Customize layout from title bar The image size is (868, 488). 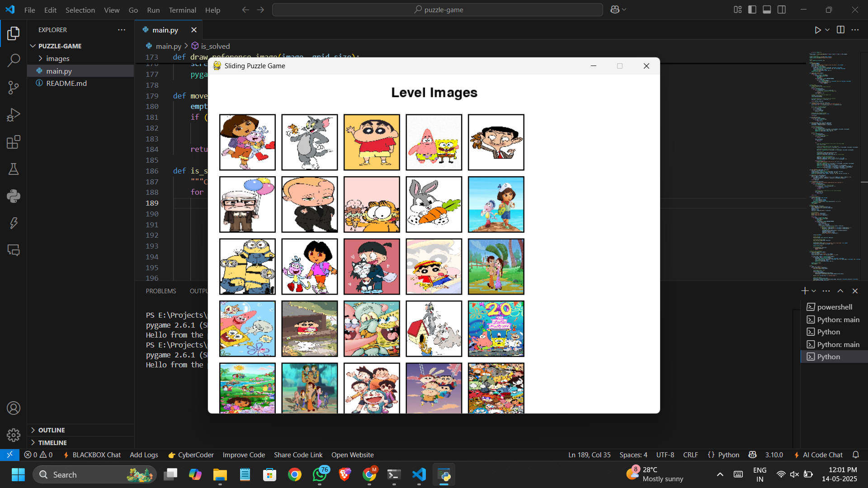click(x=737, y=9)
